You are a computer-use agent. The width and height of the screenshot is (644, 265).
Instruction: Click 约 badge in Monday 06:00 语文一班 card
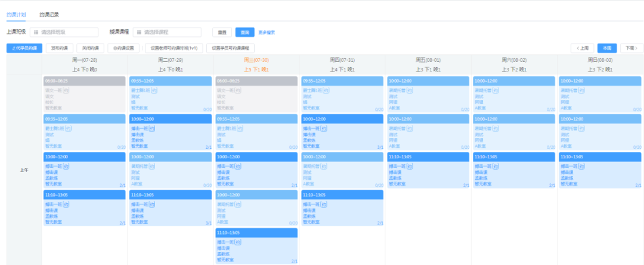click(66, 91)
